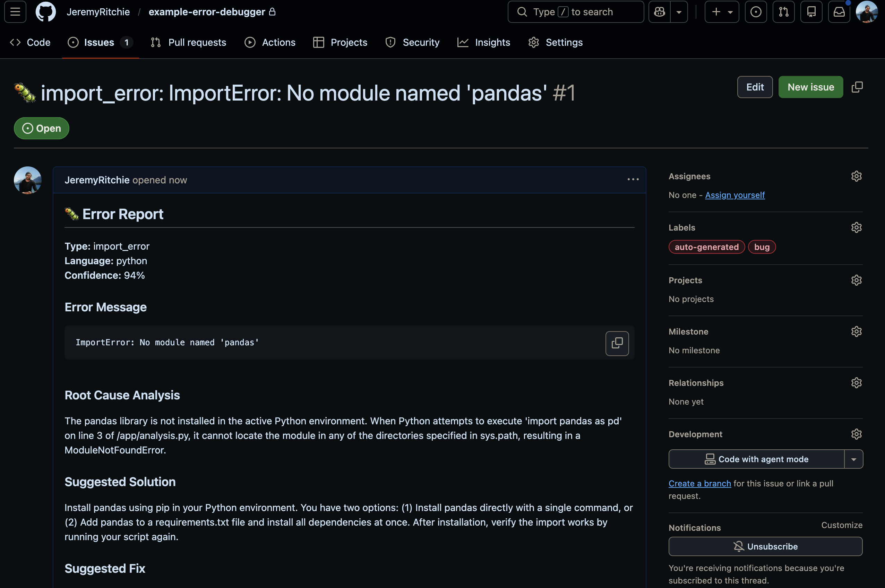Open the notifications inbox
The height and width of the screenshot is (588, 885).
(839, 12)
